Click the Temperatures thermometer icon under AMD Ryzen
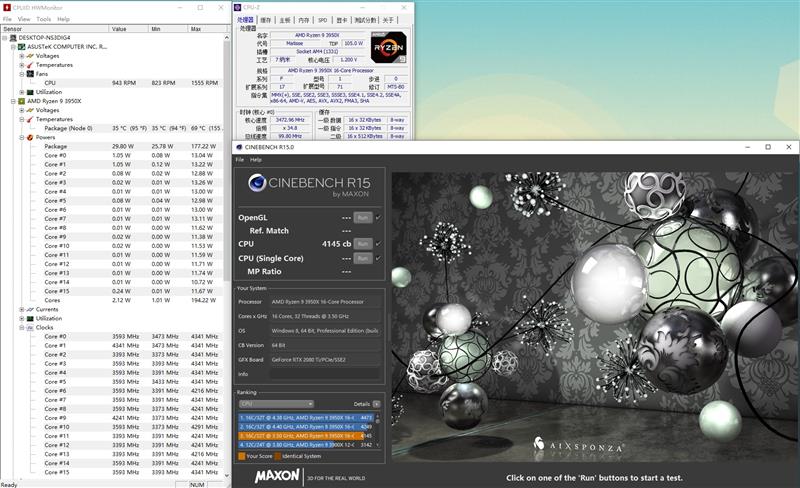The image size is (800, 488). pos(29,119)
